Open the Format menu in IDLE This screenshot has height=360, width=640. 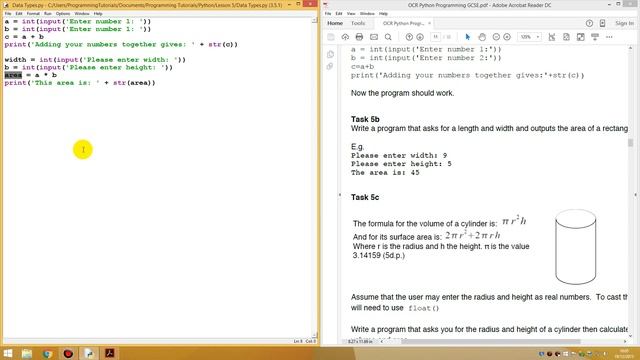pos(33,13)
